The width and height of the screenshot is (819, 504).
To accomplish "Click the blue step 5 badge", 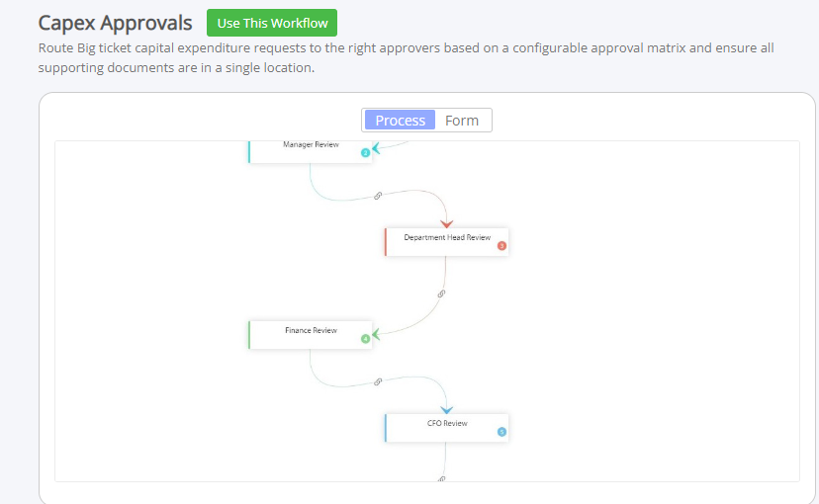I will pyautogui.click(x=501, y=432).
